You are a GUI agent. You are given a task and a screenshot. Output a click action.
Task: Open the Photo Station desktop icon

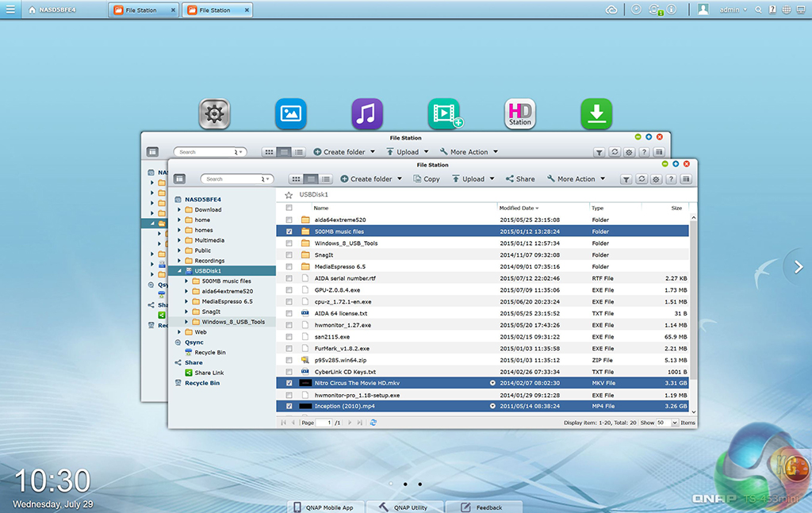point(290,114)
